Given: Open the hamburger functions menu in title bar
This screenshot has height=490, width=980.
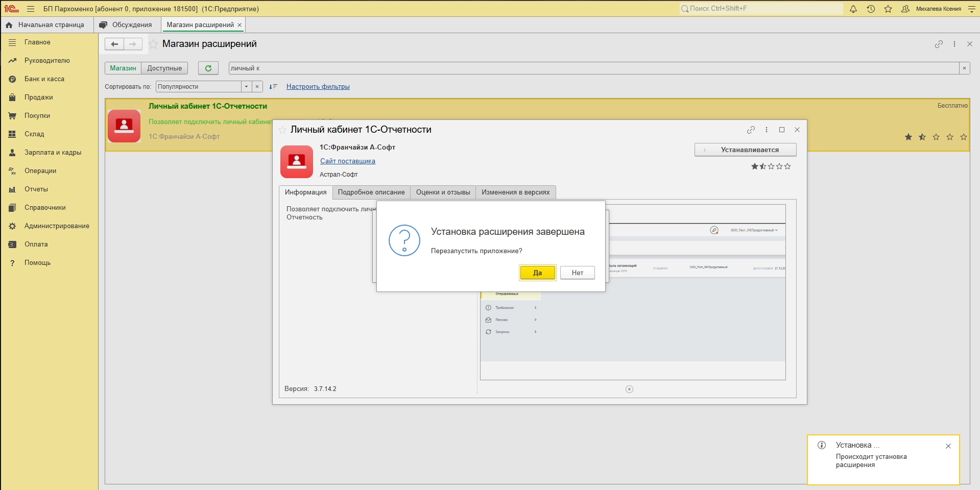Looking at the screenshot, I should point(31,9).
